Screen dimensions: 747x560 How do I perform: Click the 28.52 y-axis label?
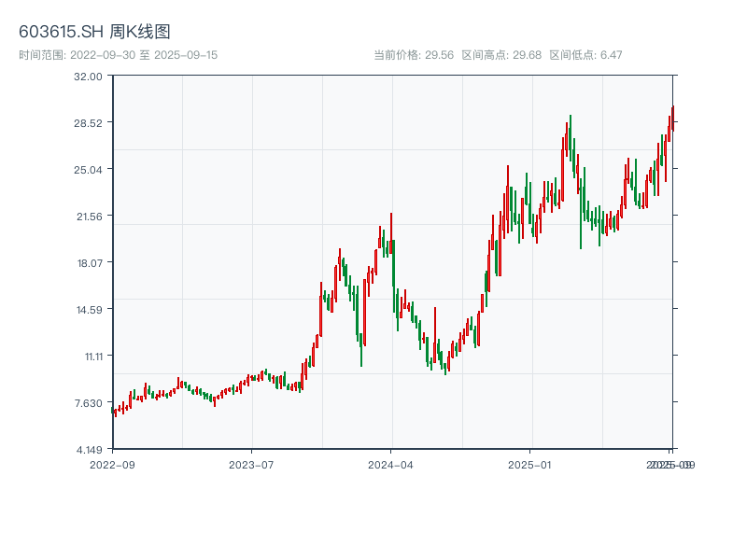click(88, 123)
